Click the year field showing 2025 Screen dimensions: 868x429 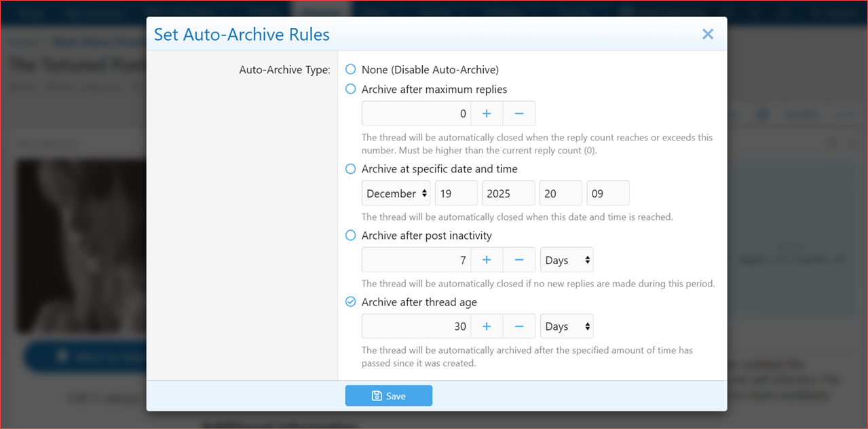508,193
